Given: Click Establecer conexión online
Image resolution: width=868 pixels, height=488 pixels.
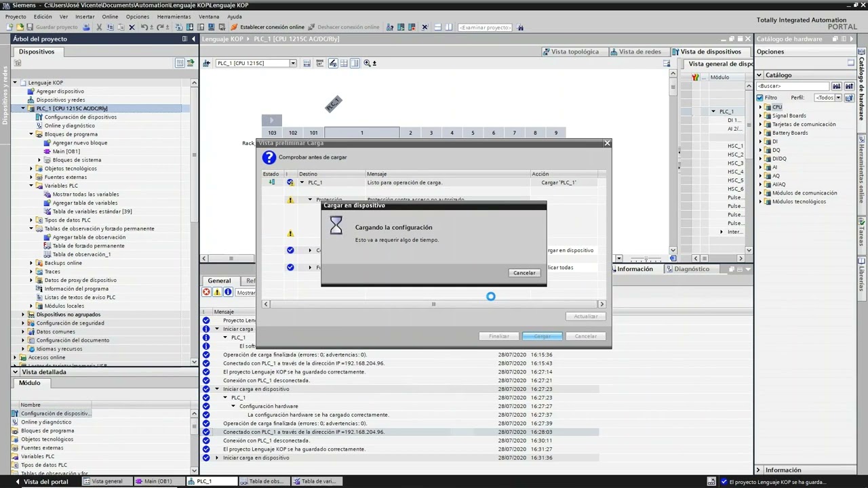Looking at the screenshot, I should pyautogui.click(x=268, y=27).
